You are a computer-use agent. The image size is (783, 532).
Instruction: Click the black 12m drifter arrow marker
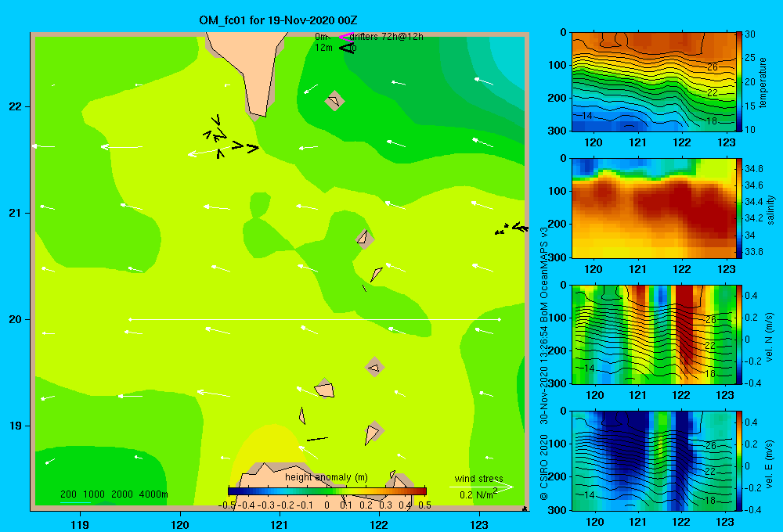pos(346,48)
